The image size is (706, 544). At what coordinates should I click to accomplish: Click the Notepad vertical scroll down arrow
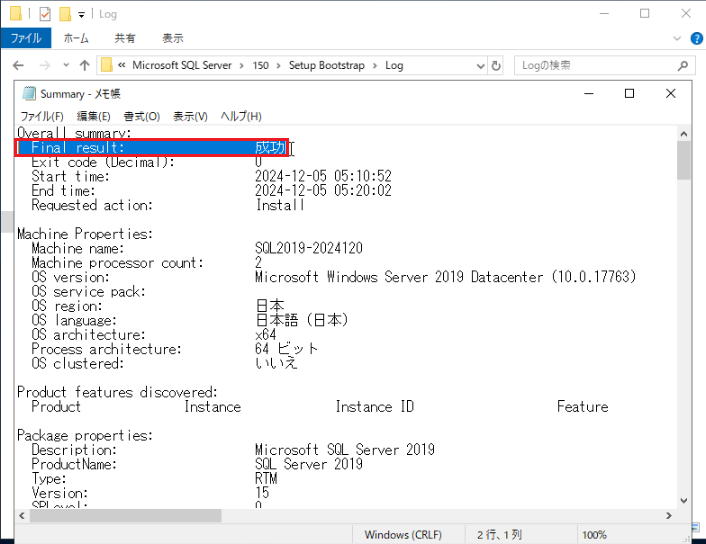point(683,500)
